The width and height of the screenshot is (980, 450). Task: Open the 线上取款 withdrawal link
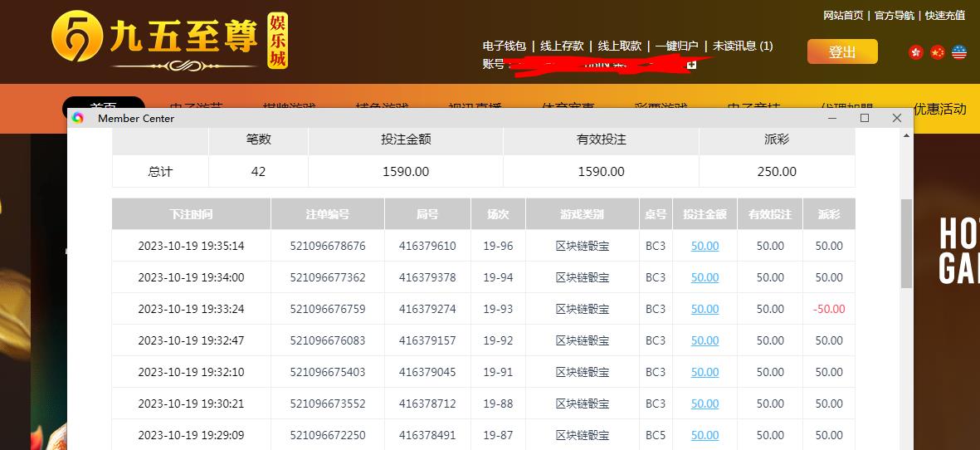[620, 46]
